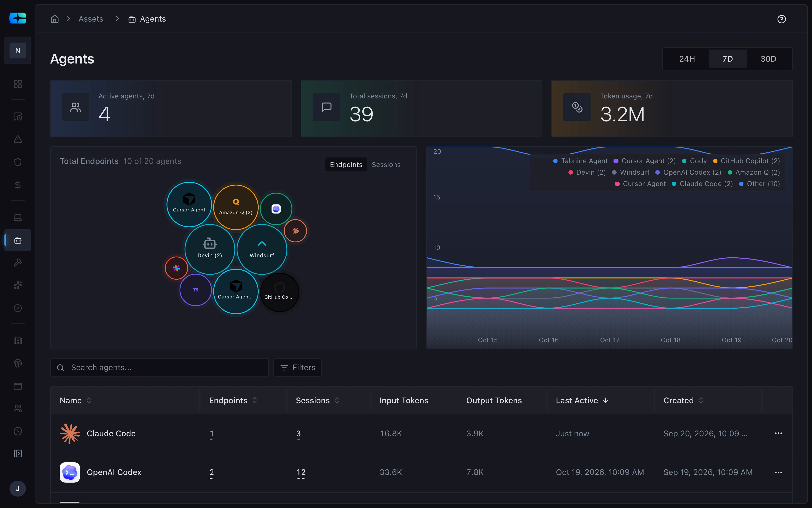Click the Amazon Q (2) bubble

point(236,207)
